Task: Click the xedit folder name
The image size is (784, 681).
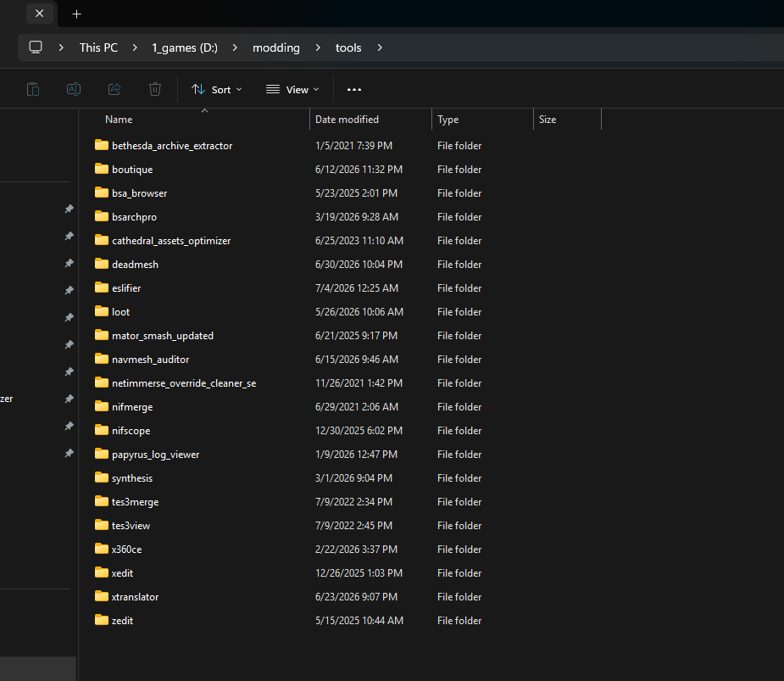Action: click(122, 573)
